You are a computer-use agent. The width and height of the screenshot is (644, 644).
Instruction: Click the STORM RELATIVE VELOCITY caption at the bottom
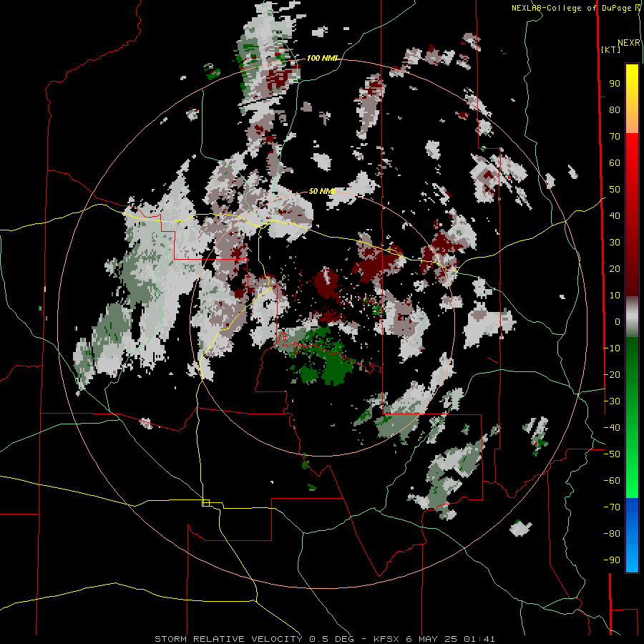point(325,639)
